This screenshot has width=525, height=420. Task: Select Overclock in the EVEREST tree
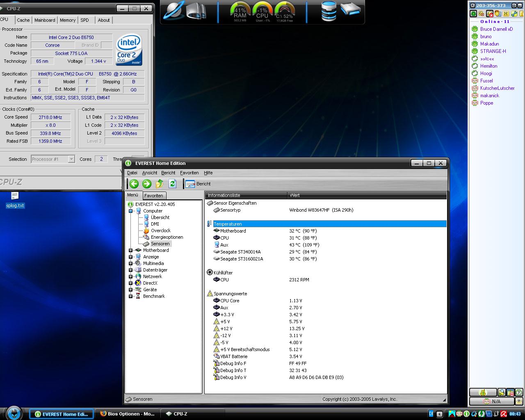160,231
